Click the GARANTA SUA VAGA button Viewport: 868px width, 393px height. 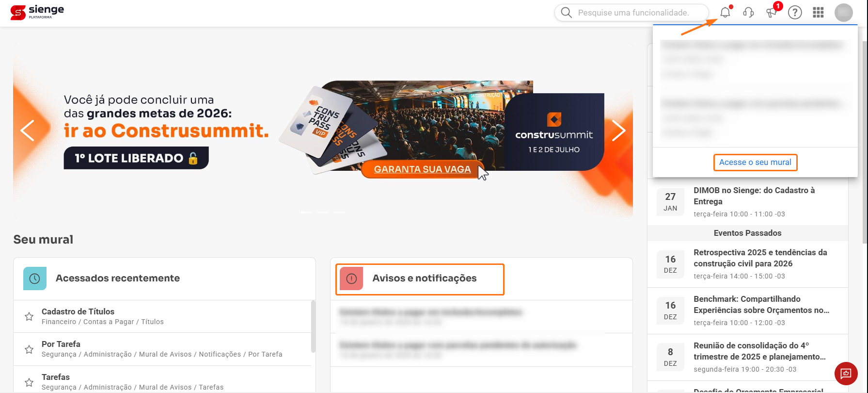coord(422,169)
